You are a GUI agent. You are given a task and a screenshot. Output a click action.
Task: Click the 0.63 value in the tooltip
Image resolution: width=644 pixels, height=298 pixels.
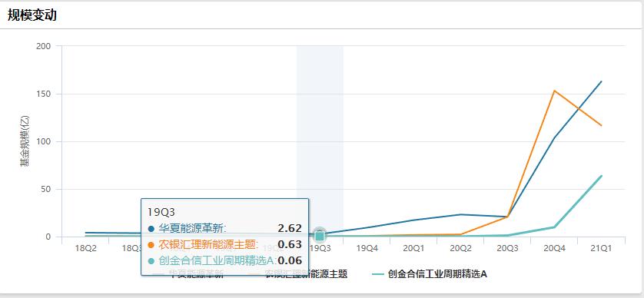[290, 245]
